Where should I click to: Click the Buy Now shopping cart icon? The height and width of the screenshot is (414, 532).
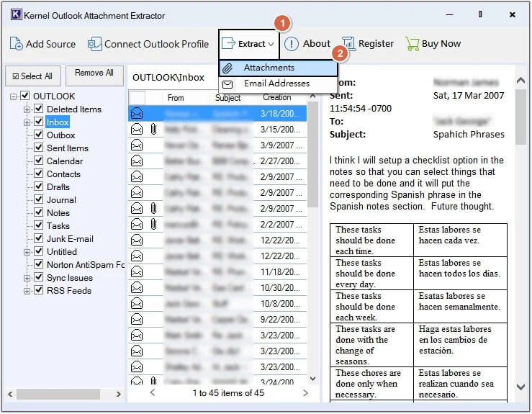412,44
